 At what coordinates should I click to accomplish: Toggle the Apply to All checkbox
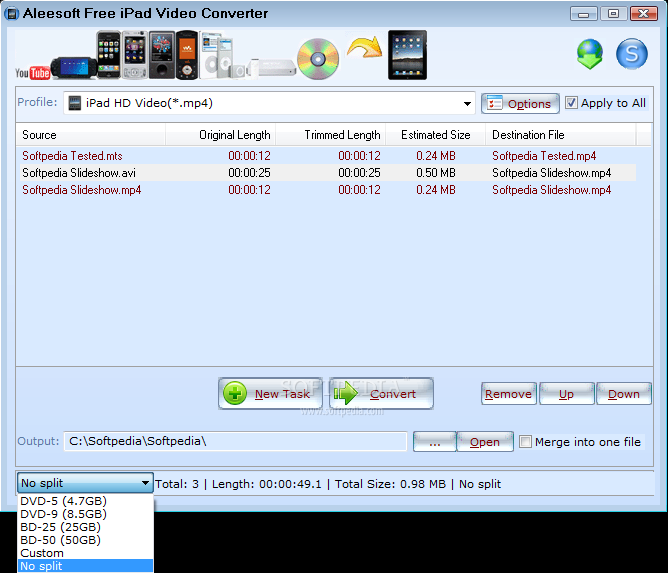coord(571,103)
